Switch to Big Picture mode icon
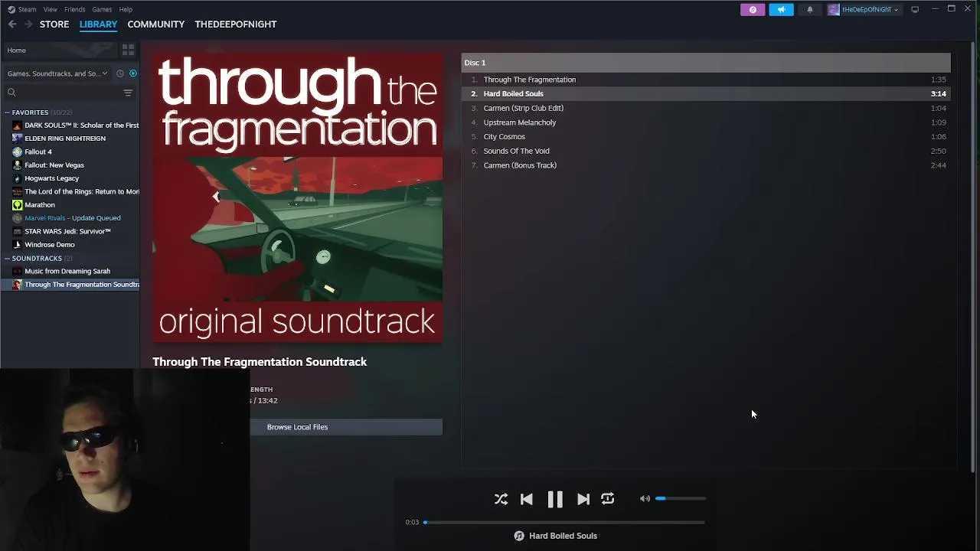The width and height of the screenshot is (980, 551). pyautogui.click(x=915, y=9)
